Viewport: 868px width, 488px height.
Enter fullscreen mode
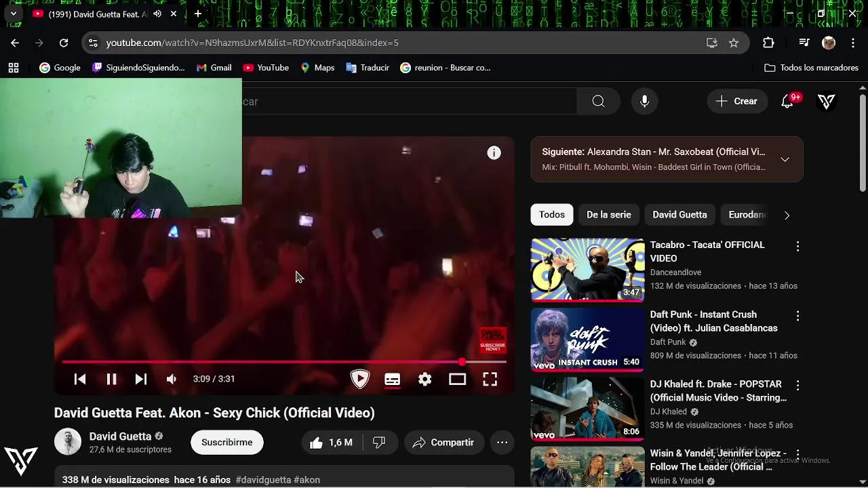[x=490, y=380]
